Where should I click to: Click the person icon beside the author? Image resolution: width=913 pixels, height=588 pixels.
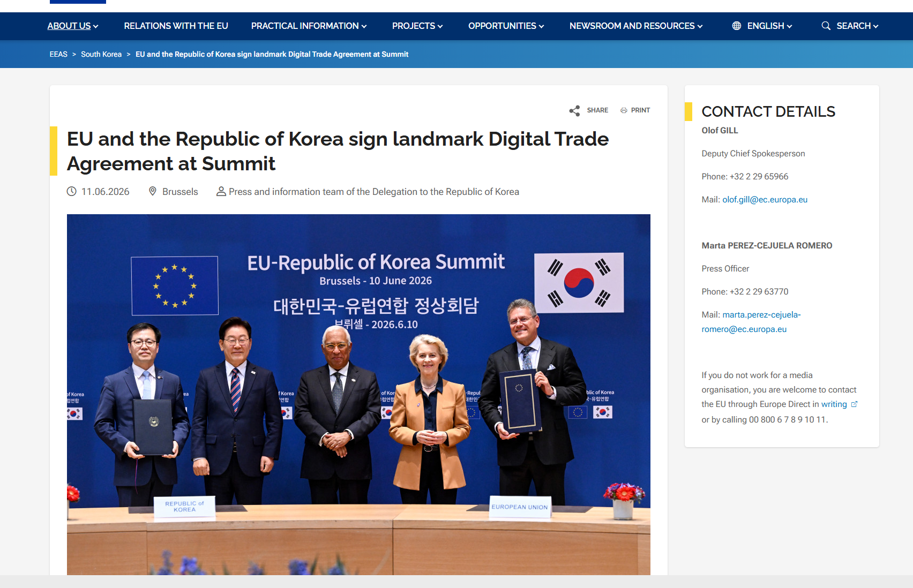[221, 191]
